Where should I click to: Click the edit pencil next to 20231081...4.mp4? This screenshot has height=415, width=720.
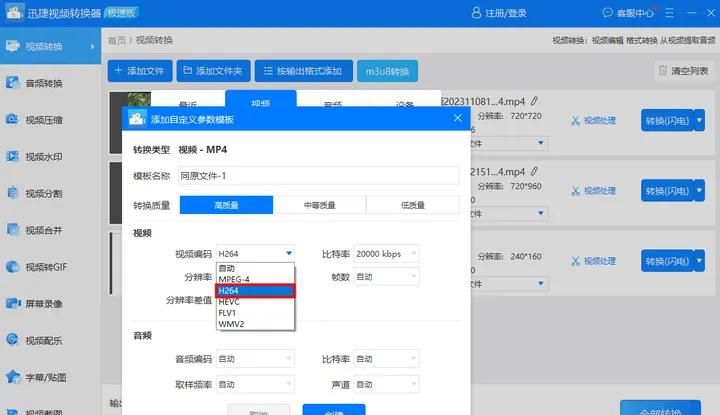point(534,101)
